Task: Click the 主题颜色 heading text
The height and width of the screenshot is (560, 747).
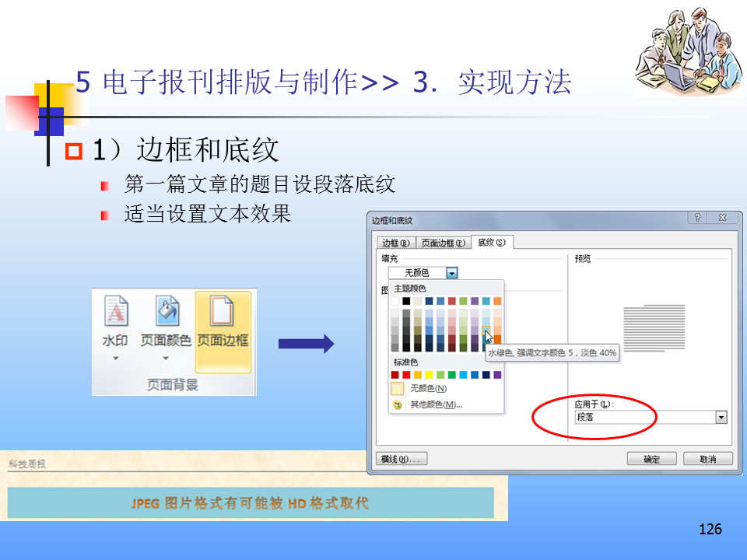Action: click(x=410, y=289)
